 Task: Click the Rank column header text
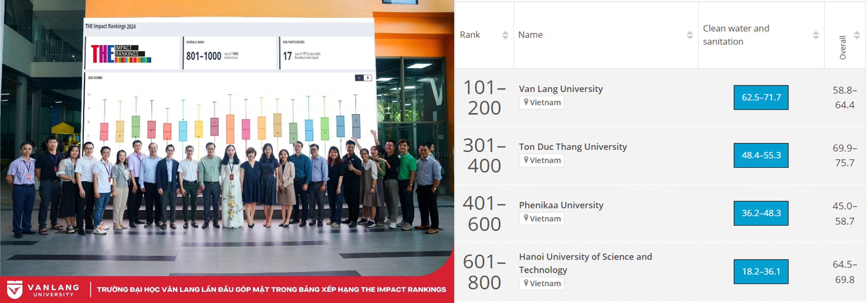(x=470, y=35)
